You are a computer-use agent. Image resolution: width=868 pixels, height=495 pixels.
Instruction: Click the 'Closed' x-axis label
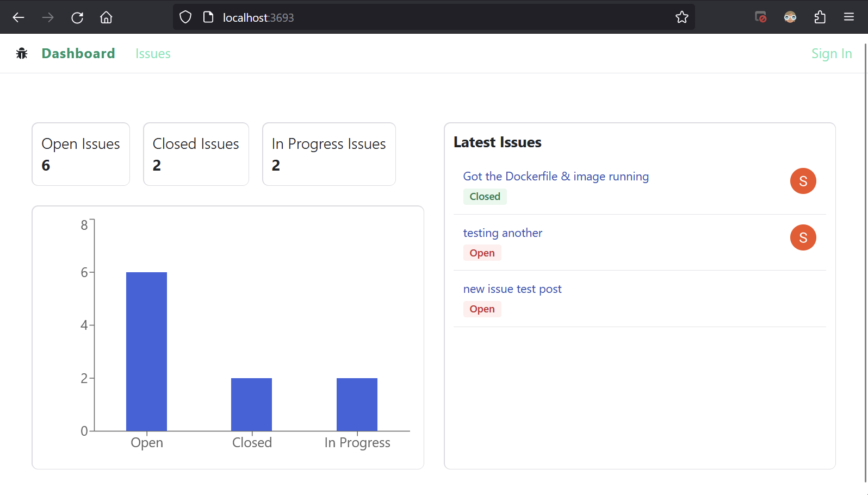coord(252,443)
